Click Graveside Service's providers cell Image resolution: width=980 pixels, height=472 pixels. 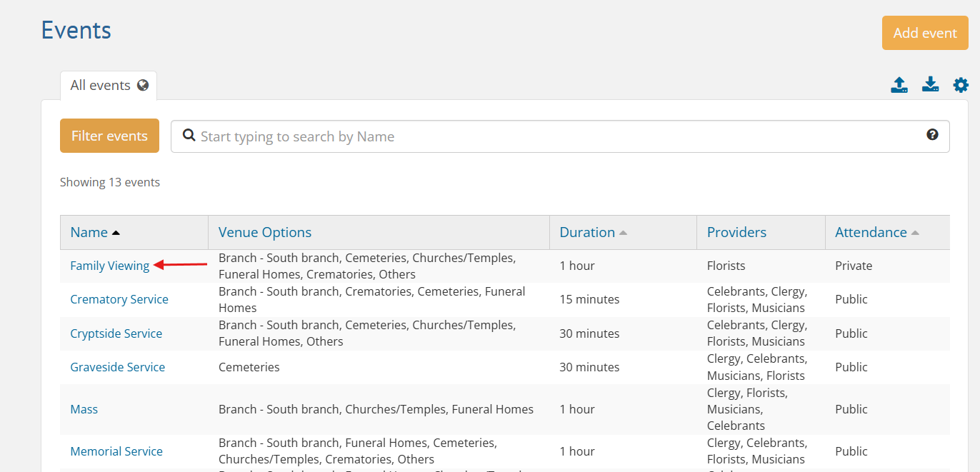[x=757, y=367]
